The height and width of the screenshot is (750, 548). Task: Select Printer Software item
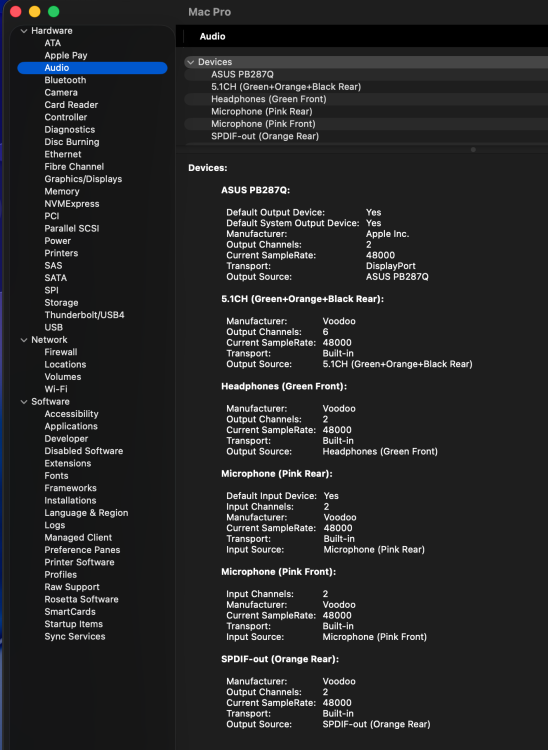pyautogui.click(x=79, y=562)
